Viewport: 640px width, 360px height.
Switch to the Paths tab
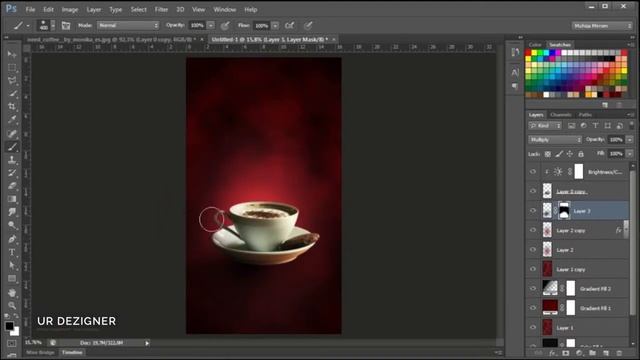(585, 115)
